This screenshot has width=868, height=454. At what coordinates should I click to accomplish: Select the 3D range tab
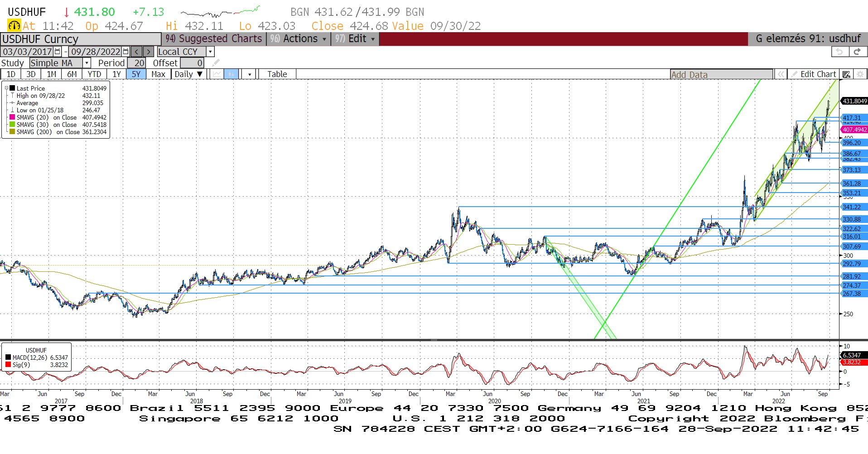(x=31, y=74)
